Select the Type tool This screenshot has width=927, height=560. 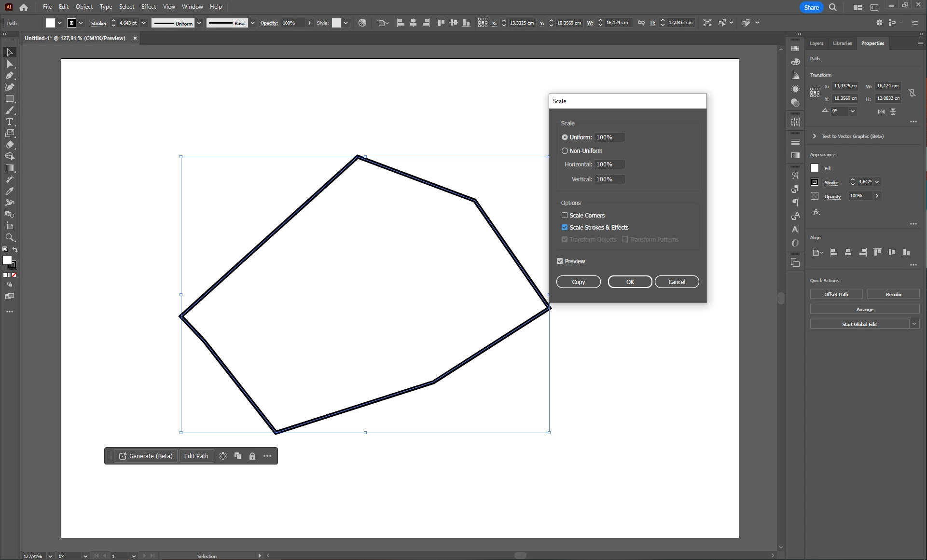pyautogui.click(x=10, y=122)
